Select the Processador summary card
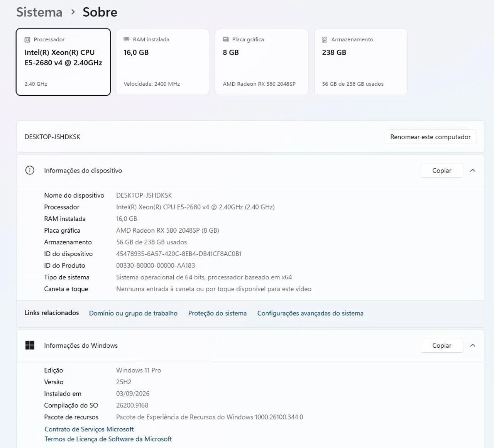Image resolution: width=494 pixels, height=448 pixels. pos(63,62)
